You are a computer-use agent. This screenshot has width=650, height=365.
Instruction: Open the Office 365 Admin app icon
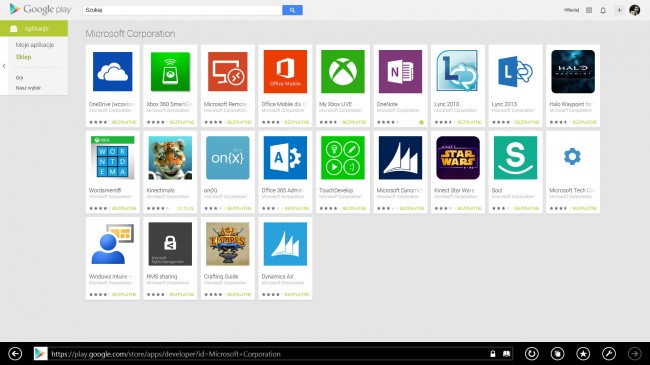285,158
